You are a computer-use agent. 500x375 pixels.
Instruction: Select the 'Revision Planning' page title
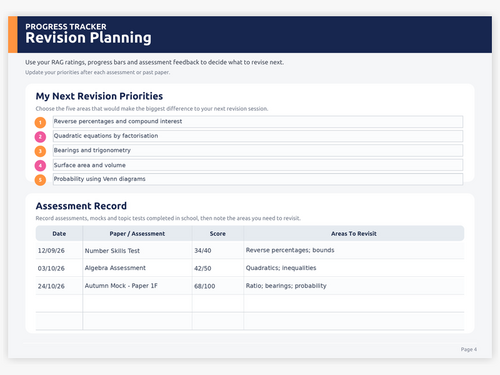pyautogui.click(x=88, y=38)
